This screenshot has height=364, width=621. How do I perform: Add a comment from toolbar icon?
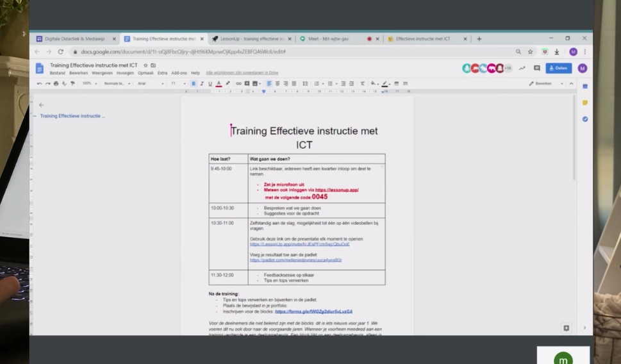point(247,83)
